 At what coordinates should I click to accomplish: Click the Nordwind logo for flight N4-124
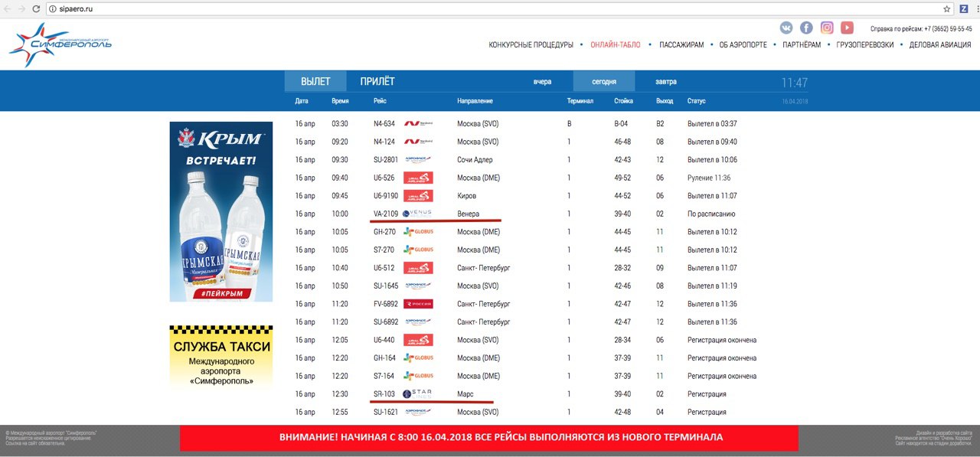pyautogui.click(x=418, y=142)
